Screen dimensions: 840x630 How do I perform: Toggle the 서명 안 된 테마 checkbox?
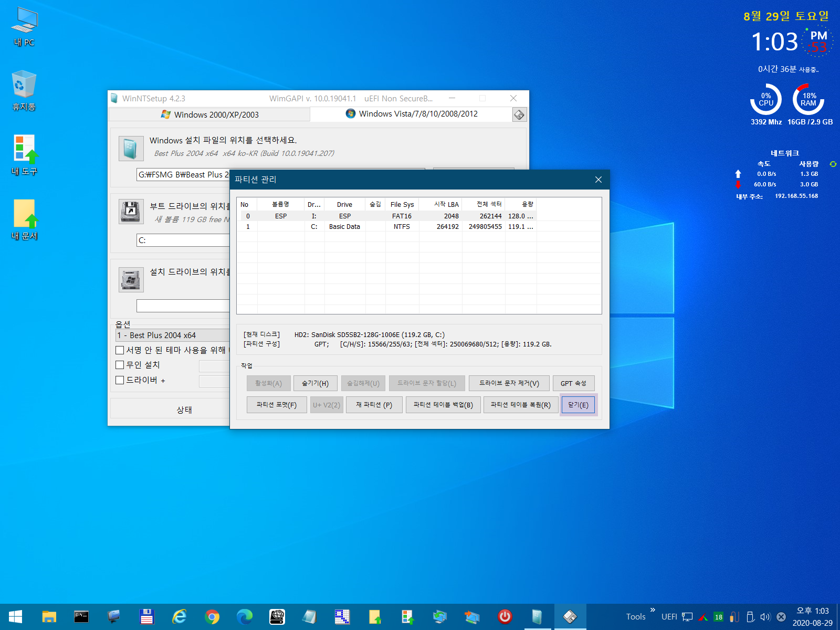click(x=120, y=350)
